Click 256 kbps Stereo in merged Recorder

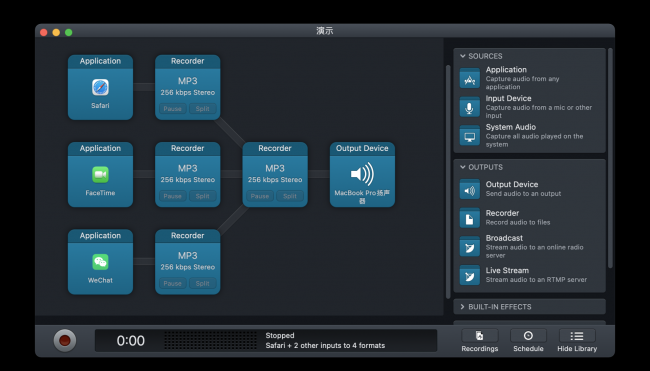pyautogui.click(x=275, y=180)
